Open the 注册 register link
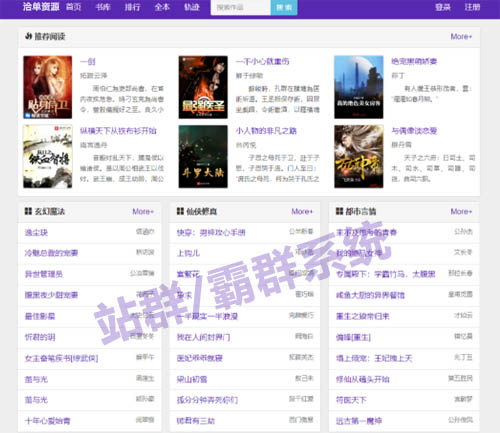500x433 pixels. [472, 7]
